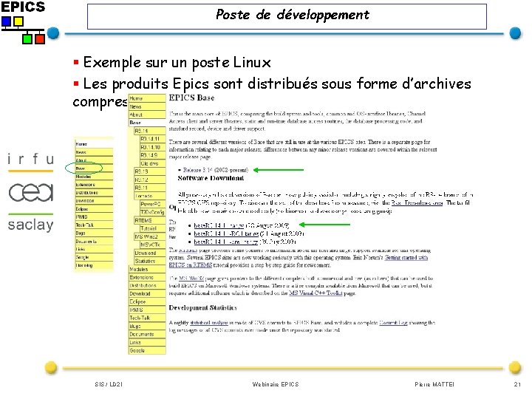Open Home in the small collapsed menu
The width and height of the screenshot is (532, 399).
click(94, 144)
